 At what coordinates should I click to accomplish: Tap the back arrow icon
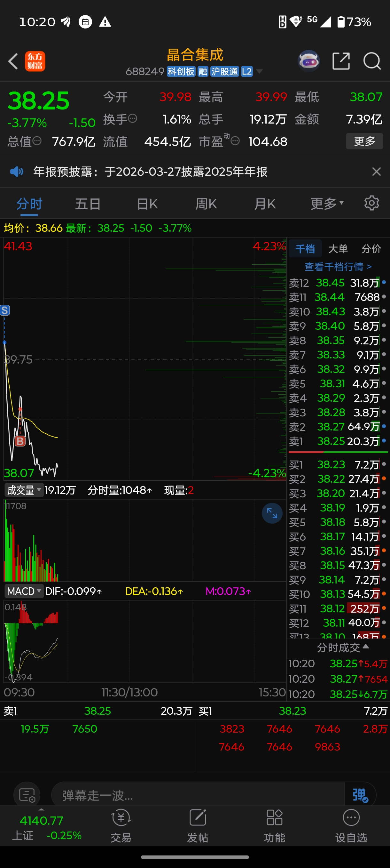pos(13,61)
